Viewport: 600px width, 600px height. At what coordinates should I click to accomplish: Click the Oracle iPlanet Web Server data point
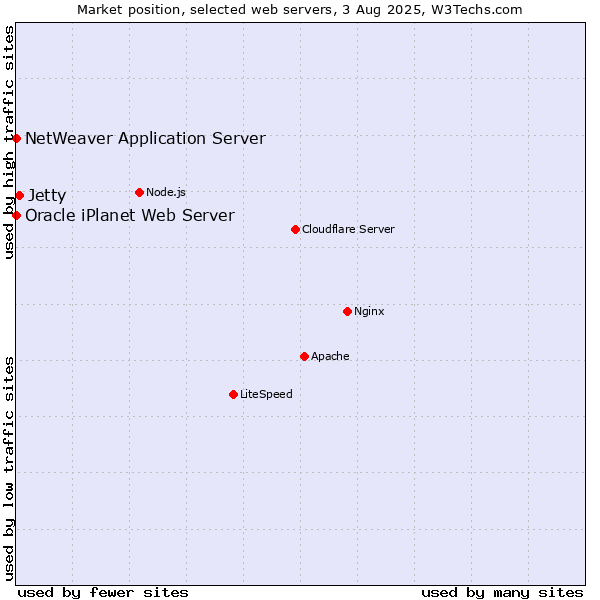[x=16, y=215]
